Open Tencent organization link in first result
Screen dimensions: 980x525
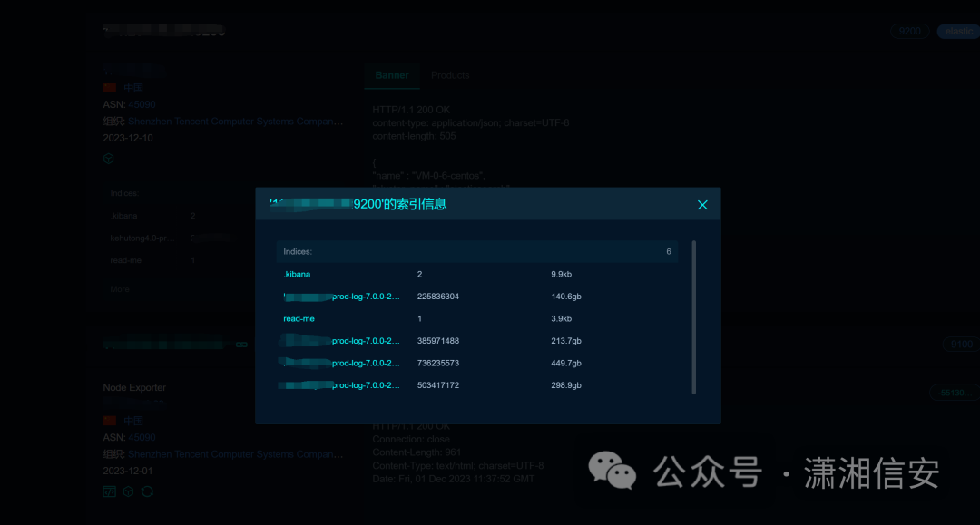click(236, 122)
